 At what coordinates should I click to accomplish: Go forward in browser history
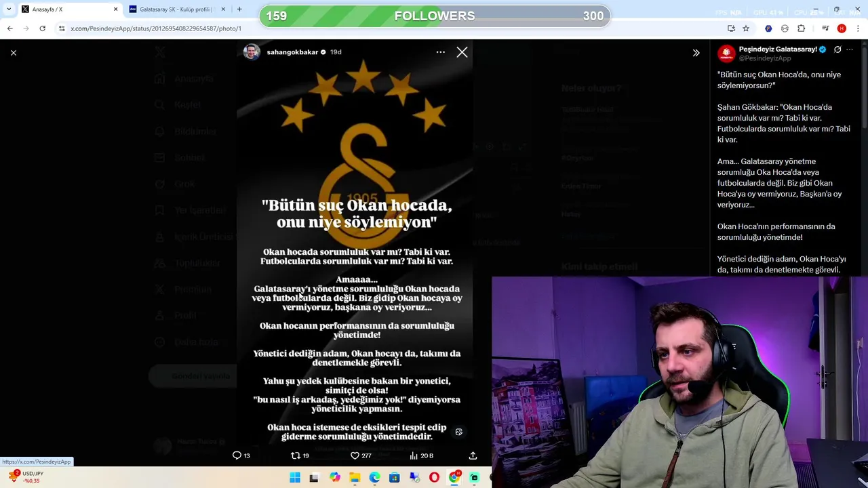tap(26, 28)
